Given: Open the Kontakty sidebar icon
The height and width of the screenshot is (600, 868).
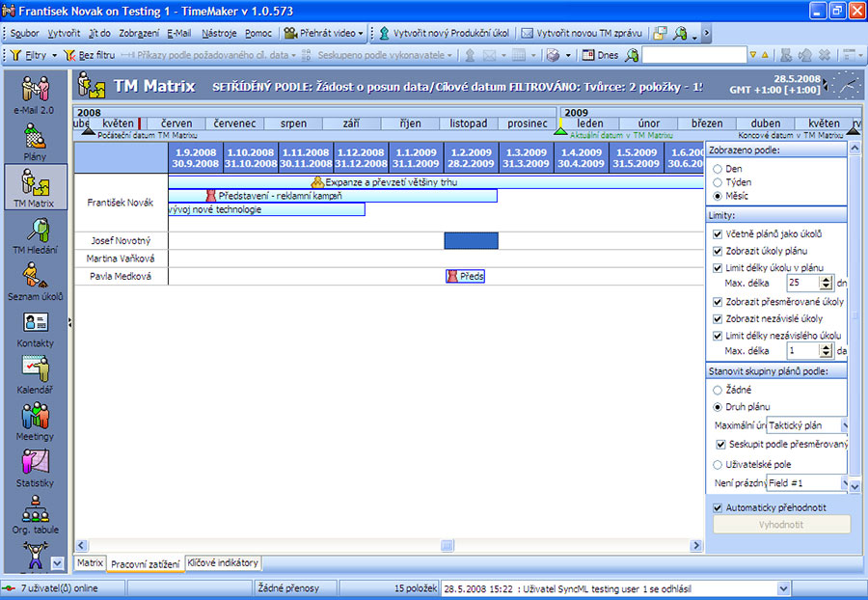Looking at the screenshot, I should pos(36,328).
